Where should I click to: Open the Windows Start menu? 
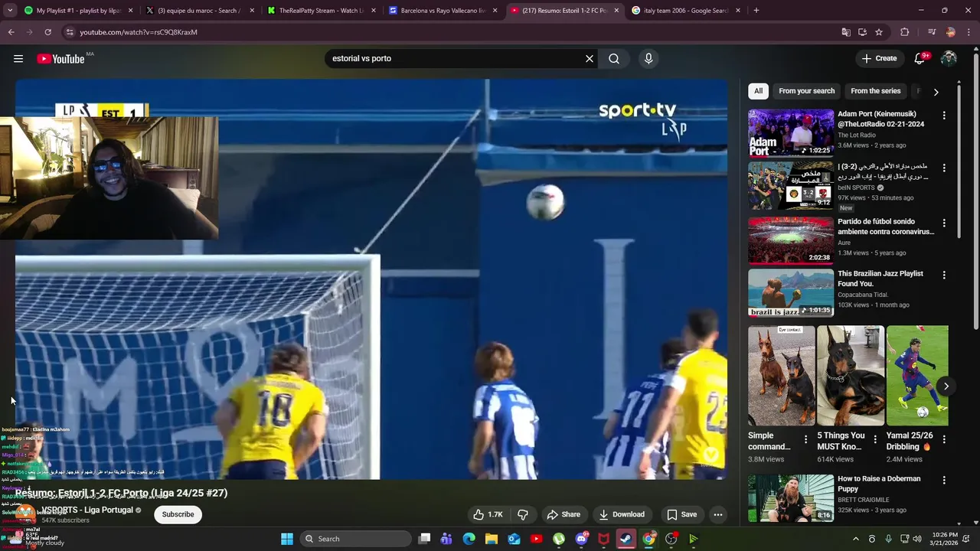click(x=287, y=539)
